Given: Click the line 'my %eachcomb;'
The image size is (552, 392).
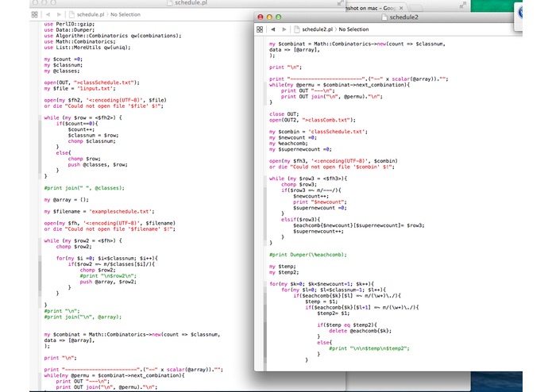Looking at the screenshot, I should 288,144.
